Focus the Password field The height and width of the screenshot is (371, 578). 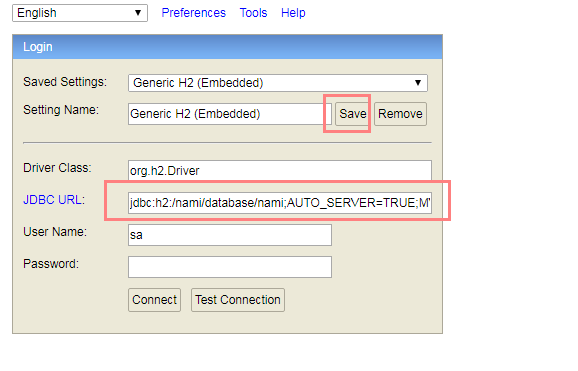pyautogui.click(x=230, y=267)
